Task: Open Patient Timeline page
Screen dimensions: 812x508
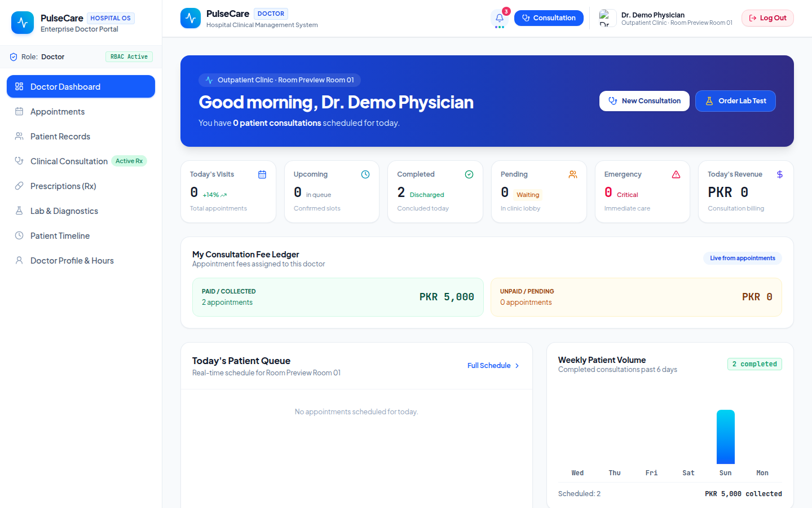Action: pos(81,236)
